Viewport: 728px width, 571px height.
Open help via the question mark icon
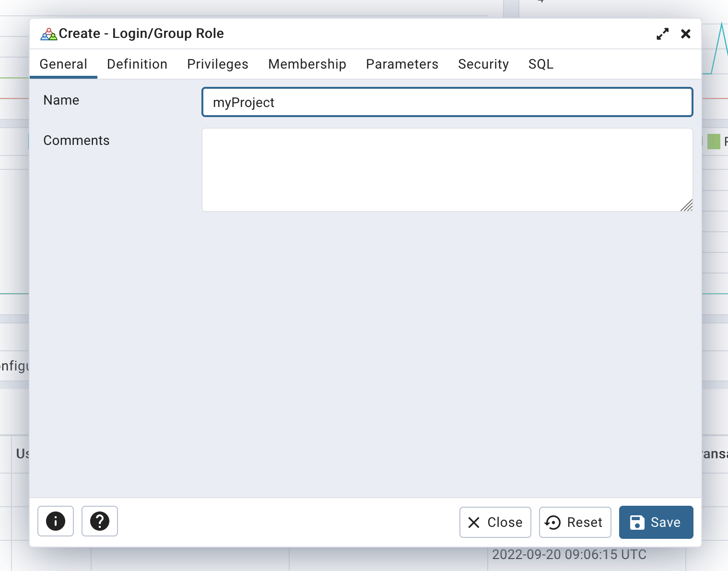pyautogui.click(x=100, y=521)
